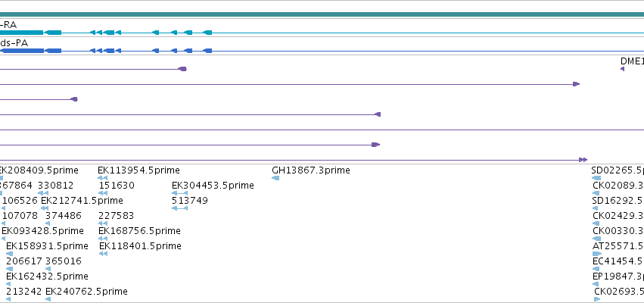Select the double-arrow glyph under 151630
The width and height of the screenshot is (644, 303).
[103, 193]
